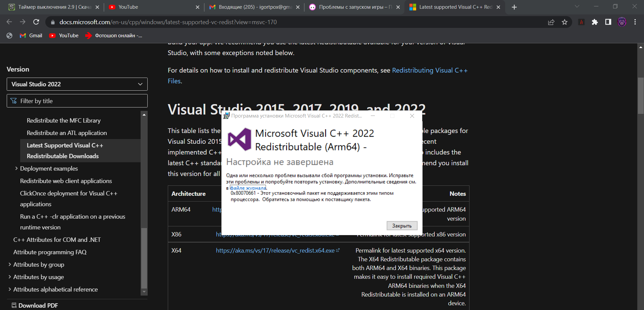Download vc_redist.x64.exe link
The height and width of the screenshot is (310, 644).
point(278,250)
